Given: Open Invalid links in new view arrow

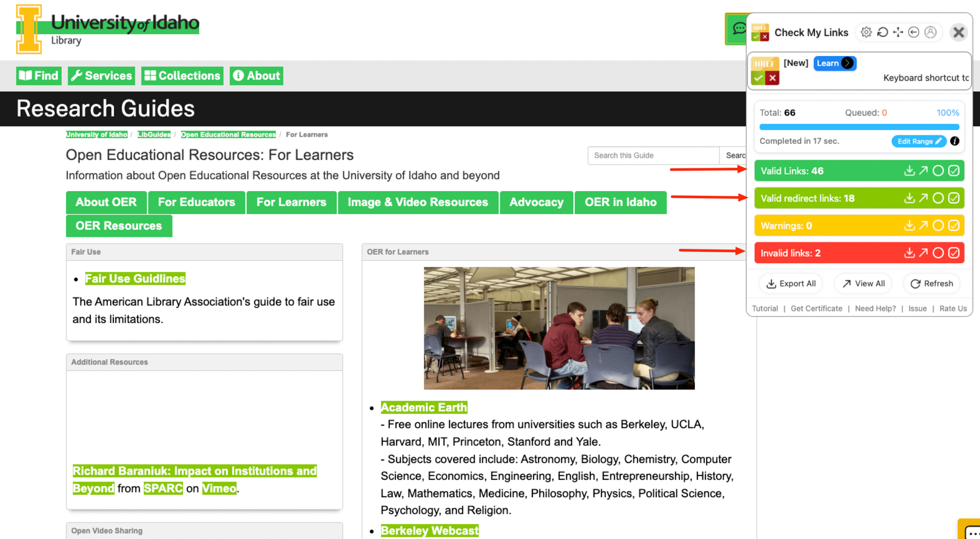Looking at the screenshot, I should pos(923,253).
